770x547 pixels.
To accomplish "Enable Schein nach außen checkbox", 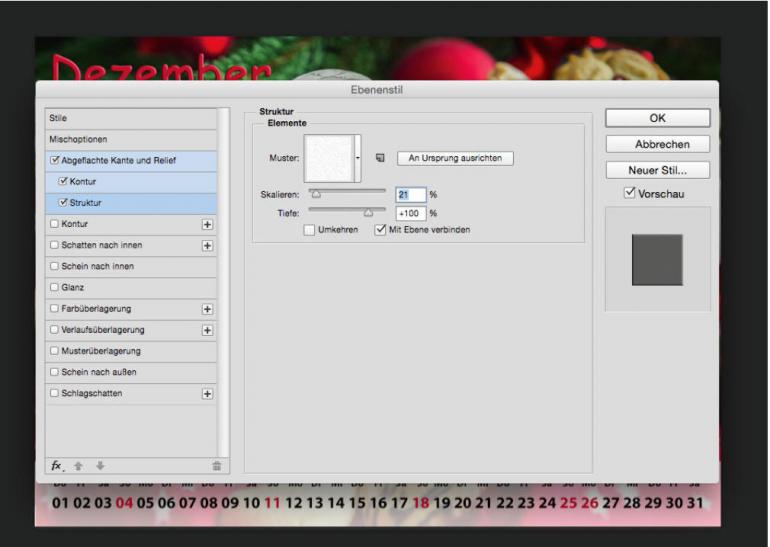I will (55, 372).
